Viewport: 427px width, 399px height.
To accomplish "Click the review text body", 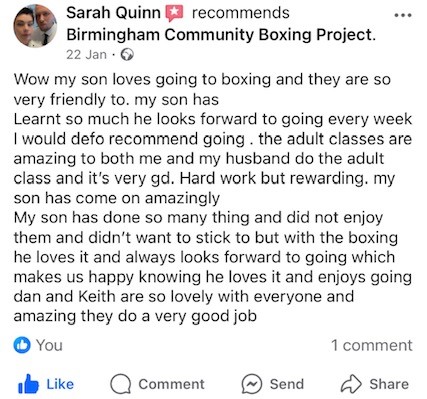I will point(213,198).
